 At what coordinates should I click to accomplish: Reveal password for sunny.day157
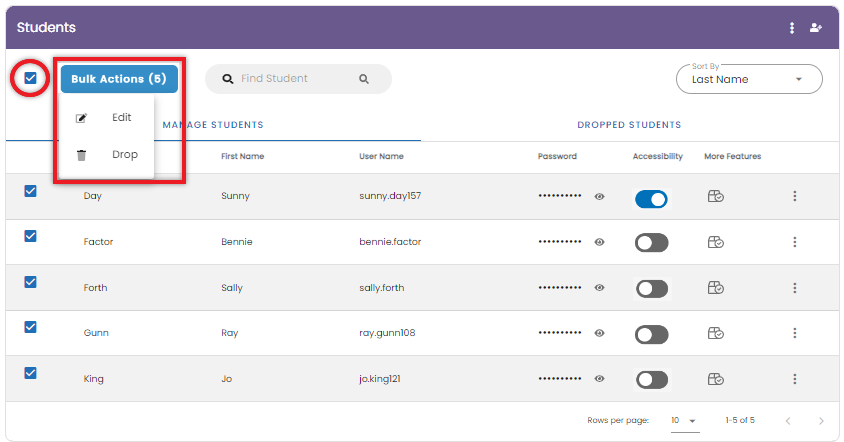point(599,197)
